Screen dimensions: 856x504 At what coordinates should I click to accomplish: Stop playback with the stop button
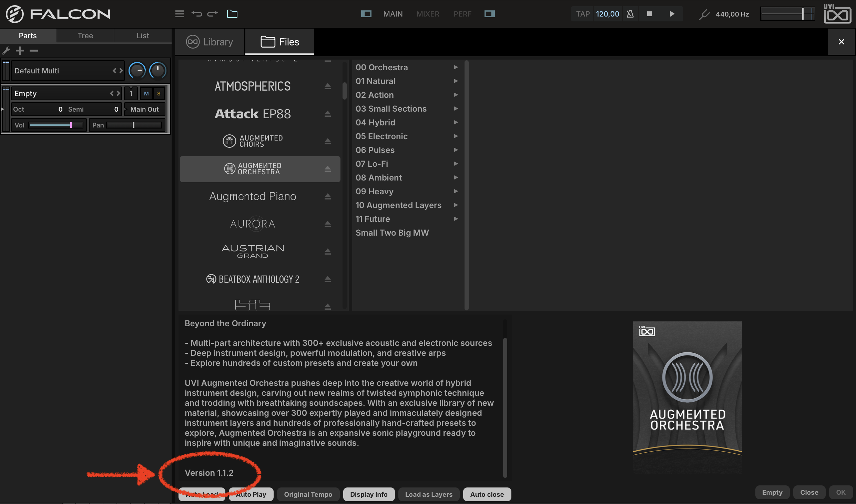(x=650, y=14)
